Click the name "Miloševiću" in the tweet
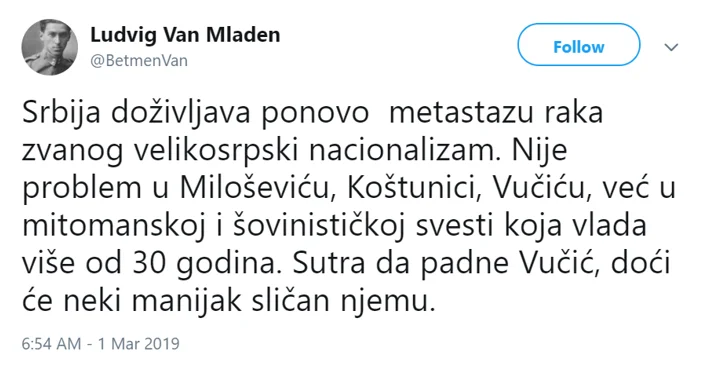 [258, 189]
